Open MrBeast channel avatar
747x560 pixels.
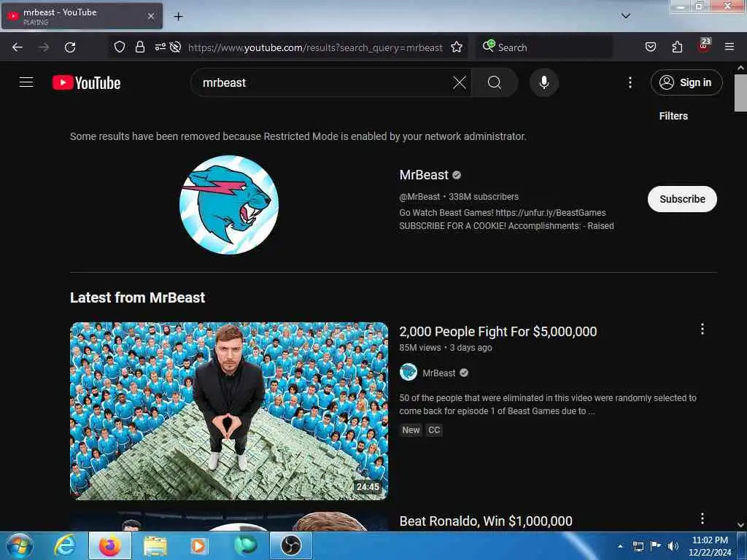(x=229, y=205)
